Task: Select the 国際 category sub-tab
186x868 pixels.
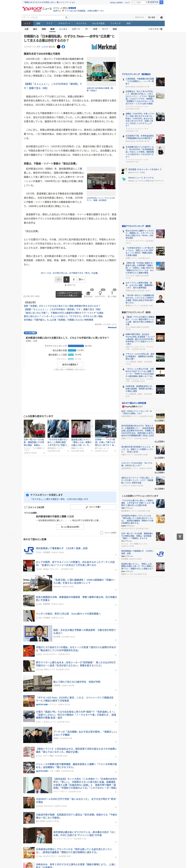Action: 44,29
